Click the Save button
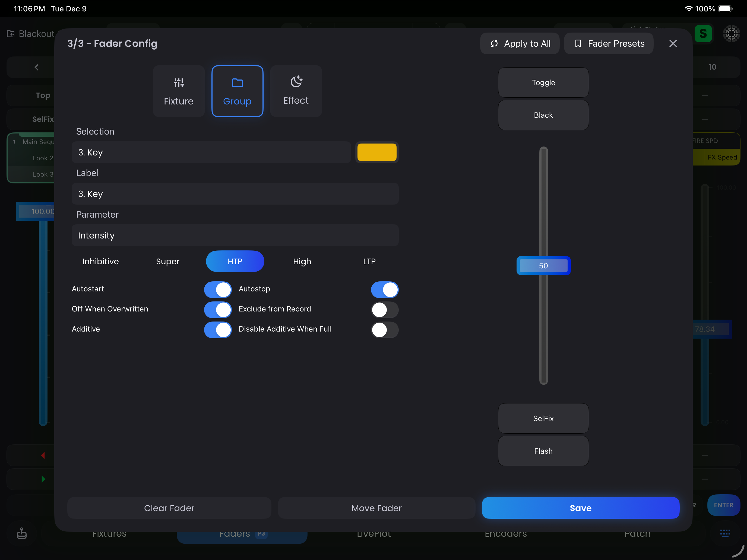Screen dimensions: 747x560 (580, 508)
